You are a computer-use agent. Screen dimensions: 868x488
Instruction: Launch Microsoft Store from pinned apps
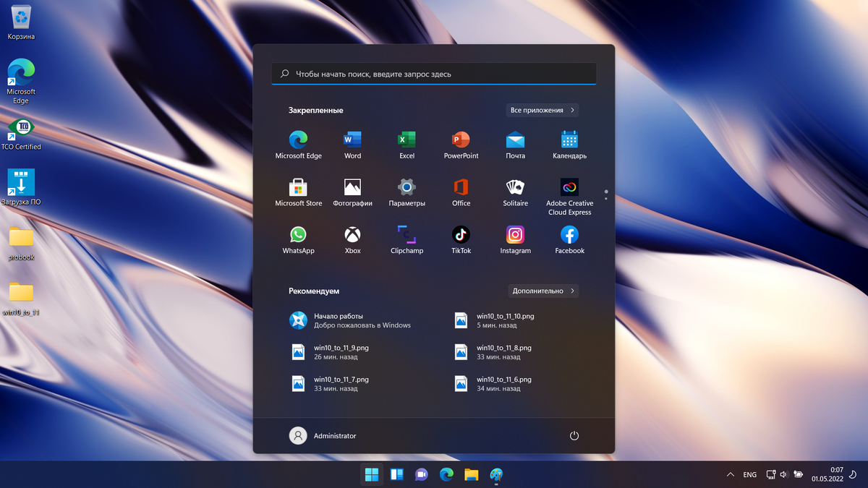(x=298, y=192)
